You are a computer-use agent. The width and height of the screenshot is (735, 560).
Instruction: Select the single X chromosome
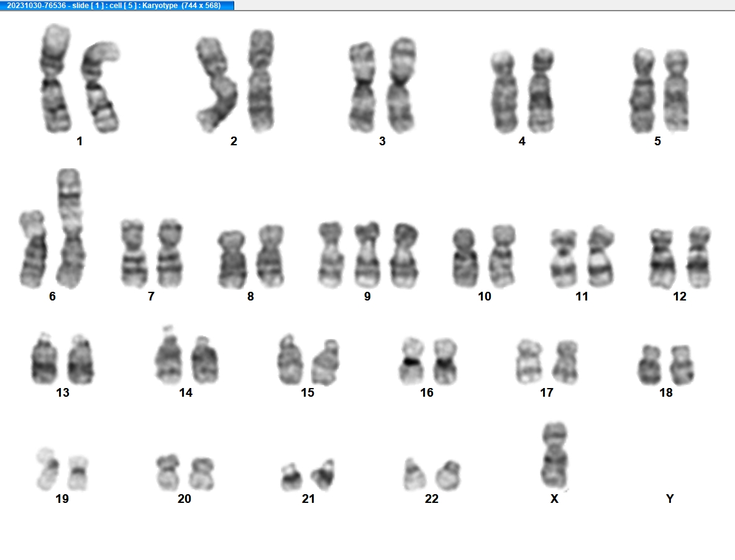(555, 456)
